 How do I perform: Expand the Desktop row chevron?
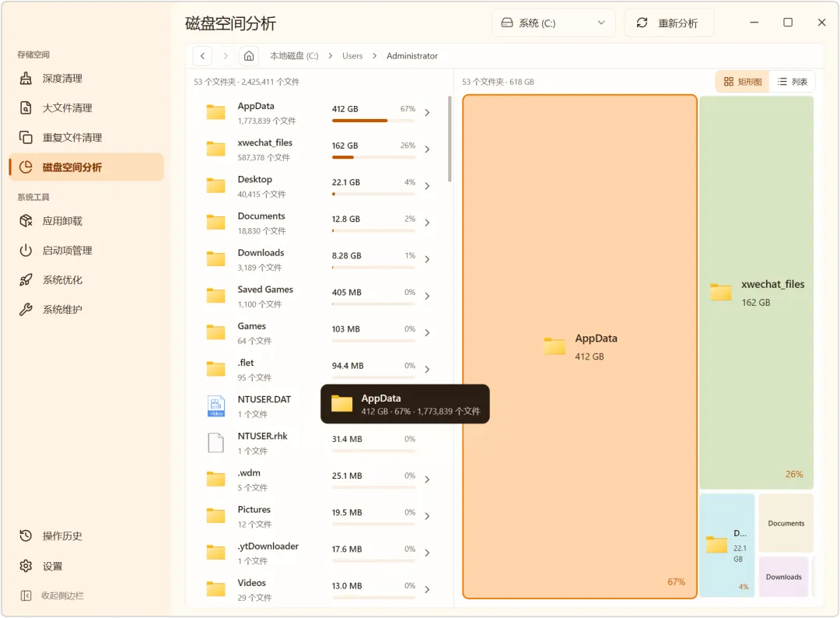427,186
